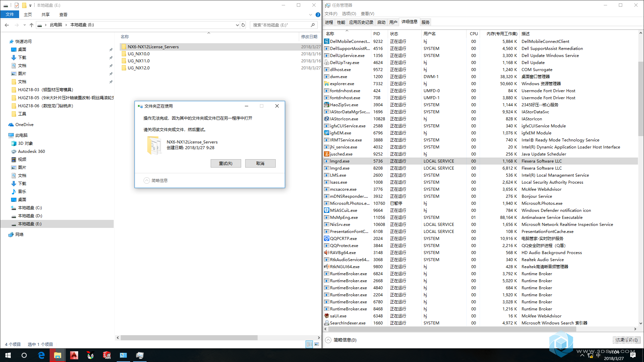Switch to the 进程 tab in Task Manager
The height and width of the screenshot is (362, 644).
pos(329,22)
